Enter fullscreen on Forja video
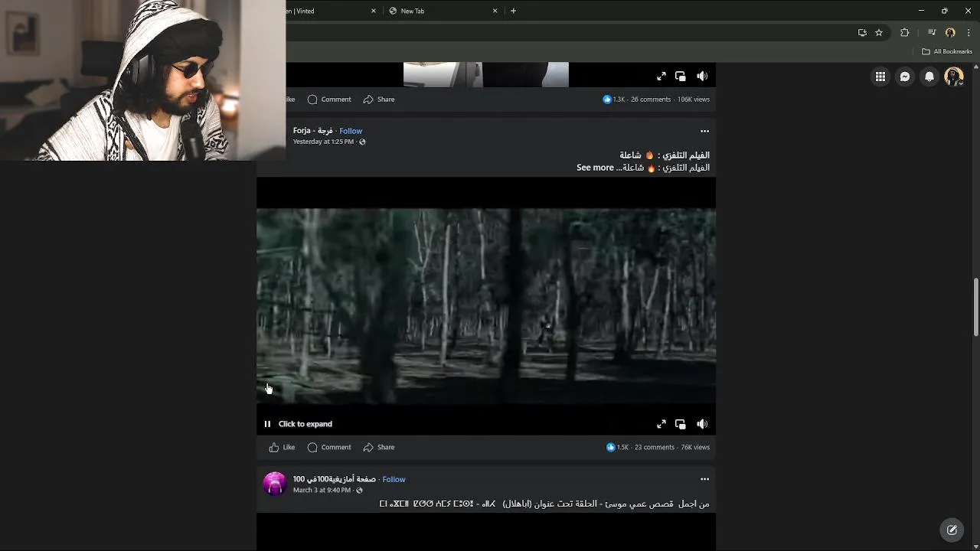980x551 pixels. [x=661, y=424]
